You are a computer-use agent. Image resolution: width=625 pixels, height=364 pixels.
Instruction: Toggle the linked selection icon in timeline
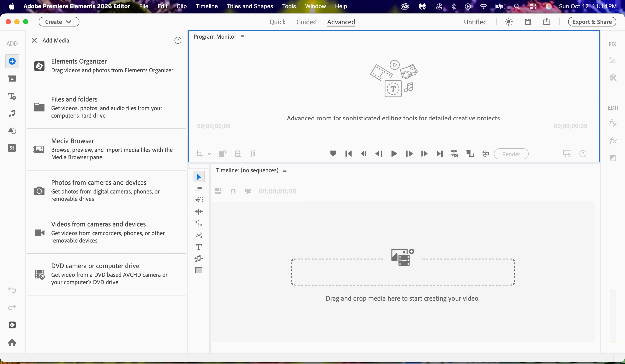(248, 191)
